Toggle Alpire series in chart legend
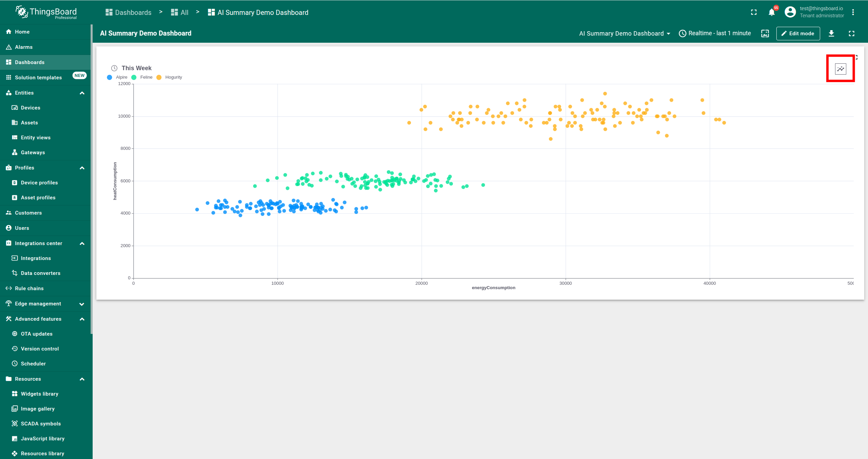This screenshot has height=459, width=868. pyautogui.click(x=121, y=77)
